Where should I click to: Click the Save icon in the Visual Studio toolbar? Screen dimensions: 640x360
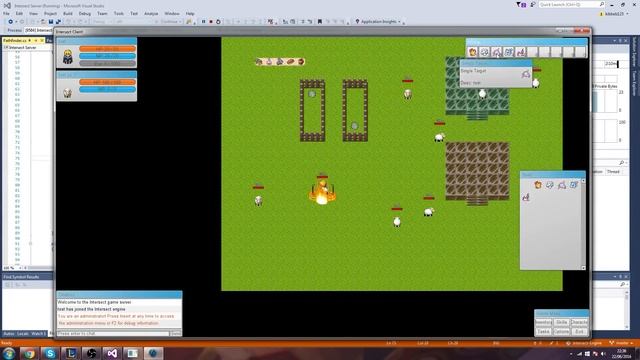tap(51, 22)
